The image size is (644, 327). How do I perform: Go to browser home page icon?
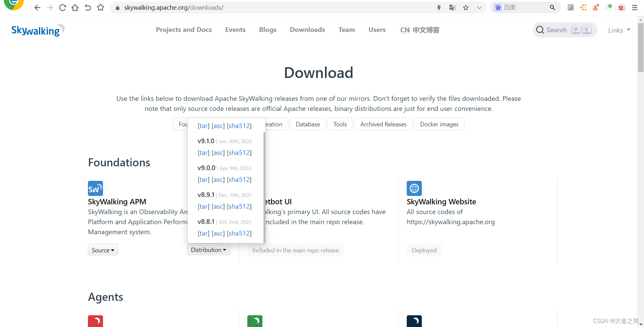pyautogui.click(x=75, y=7)
